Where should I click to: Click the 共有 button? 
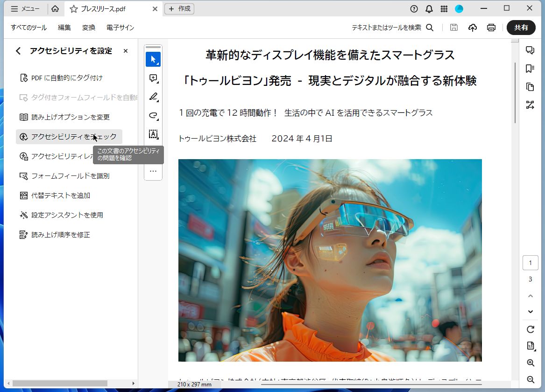521,28
